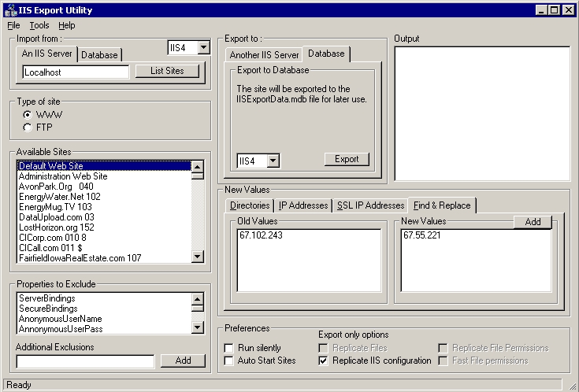The height and width of the screenshot is (392, 579).
Task: Minimize the IIS Export Utility window
Action: click(x=541, y=10)
